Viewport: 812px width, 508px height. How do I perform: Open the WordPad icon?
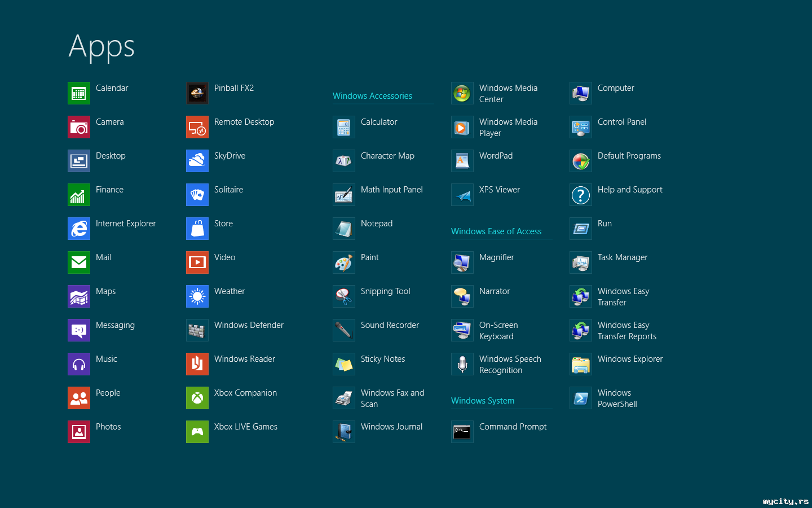(462, 161)
